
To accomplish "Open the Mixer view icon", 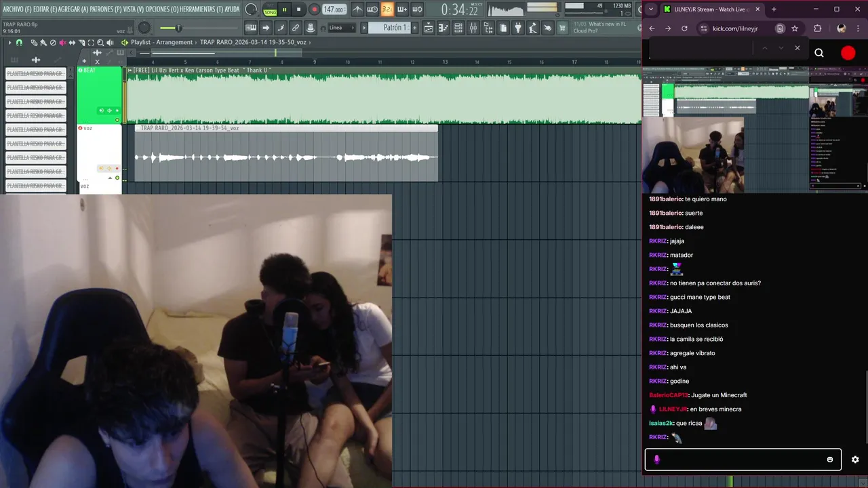I will tap(473, 28).
